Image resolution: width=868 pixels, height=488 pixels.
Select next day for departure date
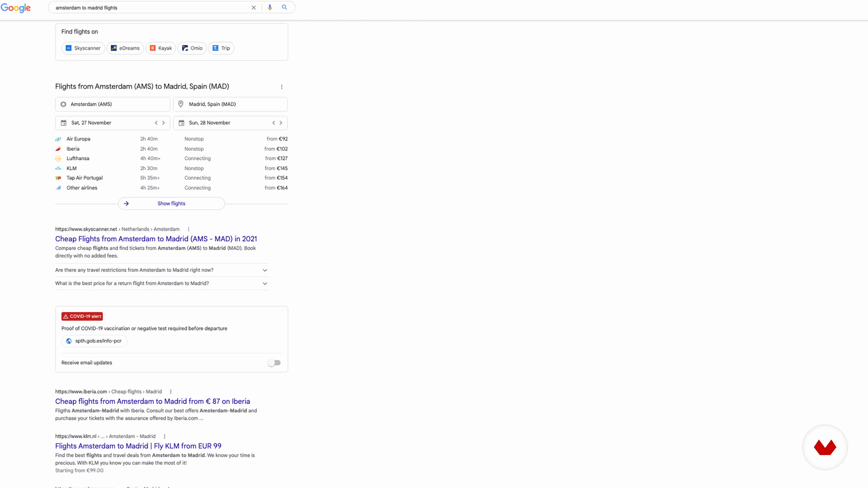point(163,123)
